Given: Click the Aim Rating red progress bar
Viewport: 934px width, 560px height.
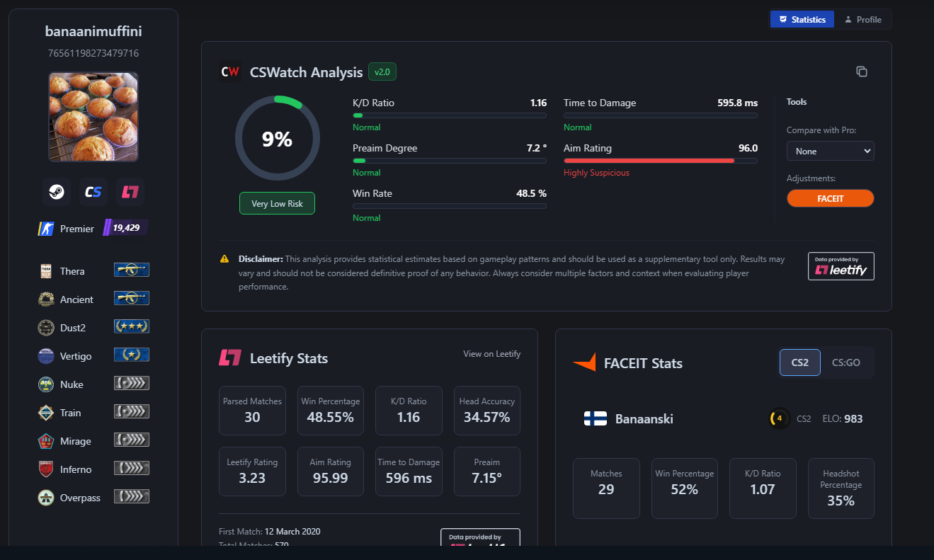Looking at the screenshot, I should [661, 161].
